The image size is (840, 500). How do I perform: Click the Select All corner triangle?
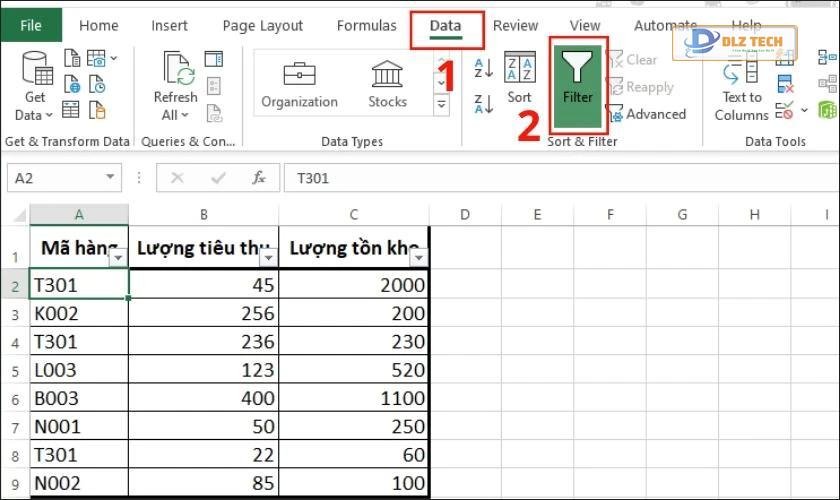[x=19, y=215]
